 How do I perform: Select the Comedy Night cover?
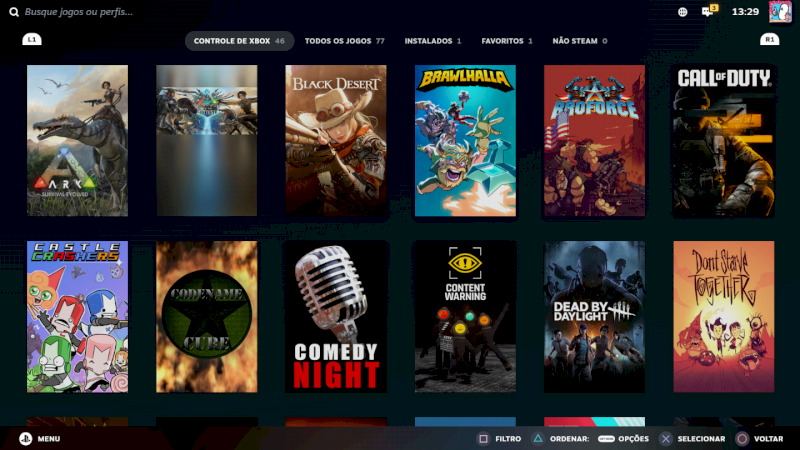(x=336, y=317)
